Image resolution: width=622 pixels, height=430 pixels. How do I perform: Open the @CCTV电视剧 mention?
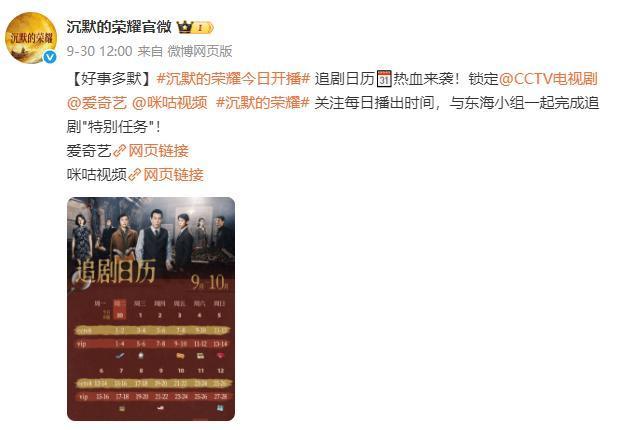pyautogui.click(x=548, y=79)
